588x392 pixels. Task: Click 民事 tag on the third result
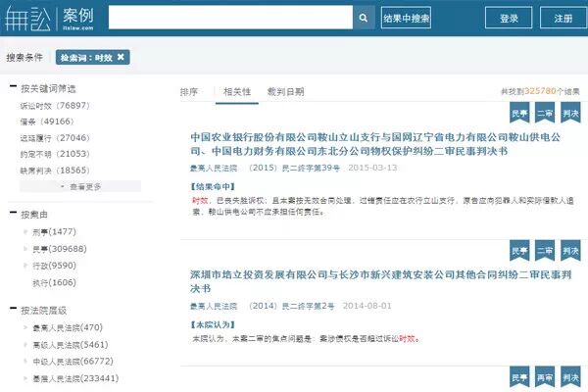519,377
